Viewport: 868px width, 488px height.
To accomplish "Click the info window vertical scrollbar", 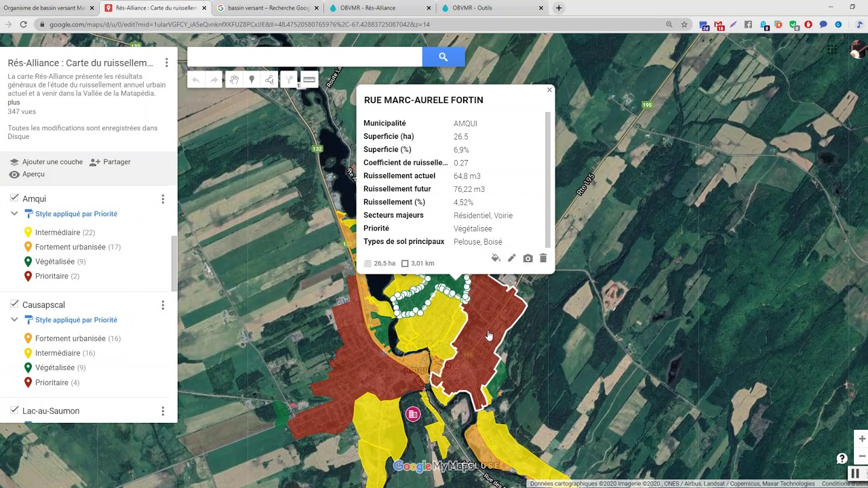I will 548,180.
